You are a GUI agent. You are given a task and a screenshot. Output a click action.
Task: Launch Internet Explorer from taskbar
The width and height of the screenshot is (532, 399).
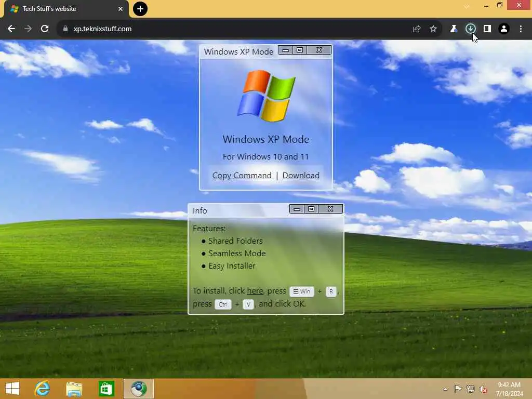[x=43, y=389]
